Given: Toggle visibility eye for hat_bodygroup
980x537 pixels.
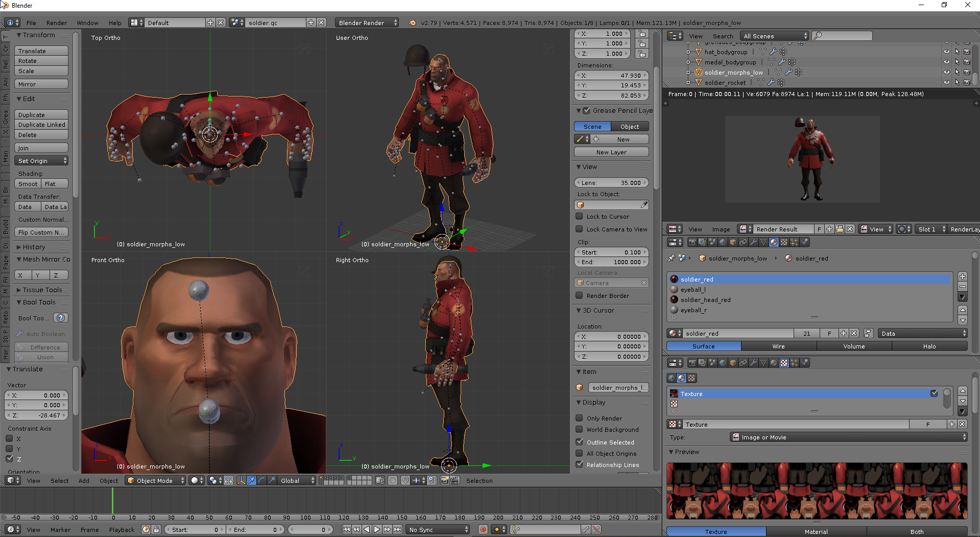Looking at the screenshot, I should 946,52.
